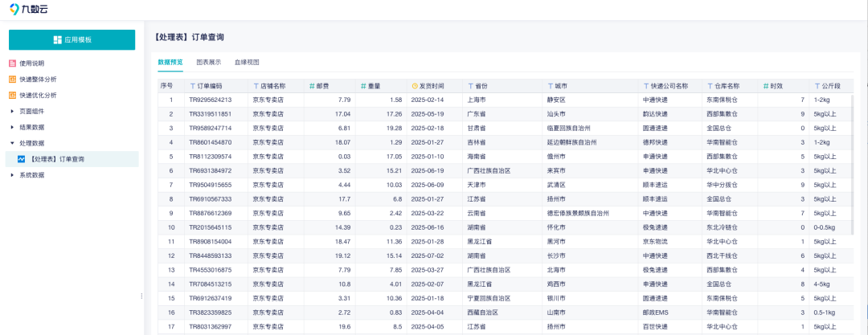Select order cell TR9295624213
Screen dimensions: 868x335
211,100
